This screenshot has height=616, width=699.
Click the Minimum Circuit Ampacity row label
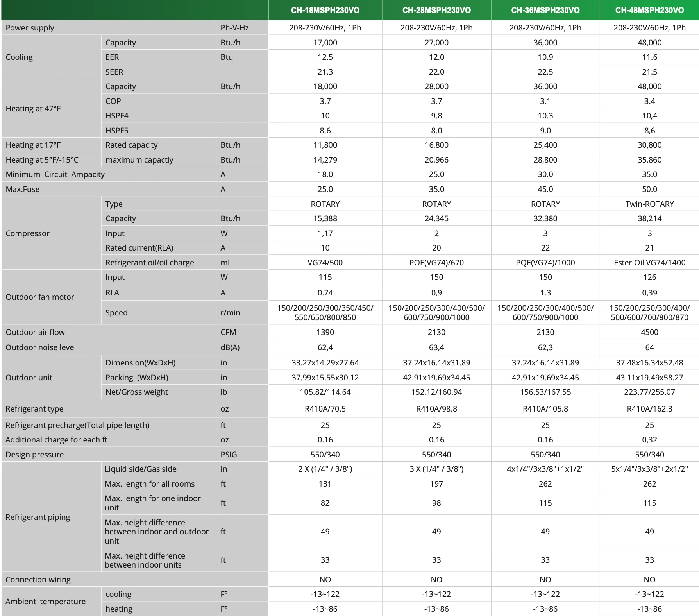point(55,174)
